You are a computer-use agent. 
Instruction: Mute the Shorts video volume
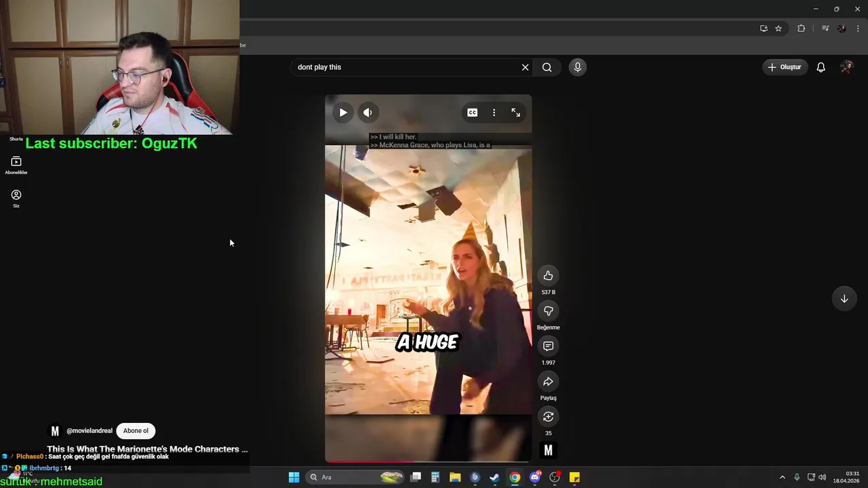[368, 113]
